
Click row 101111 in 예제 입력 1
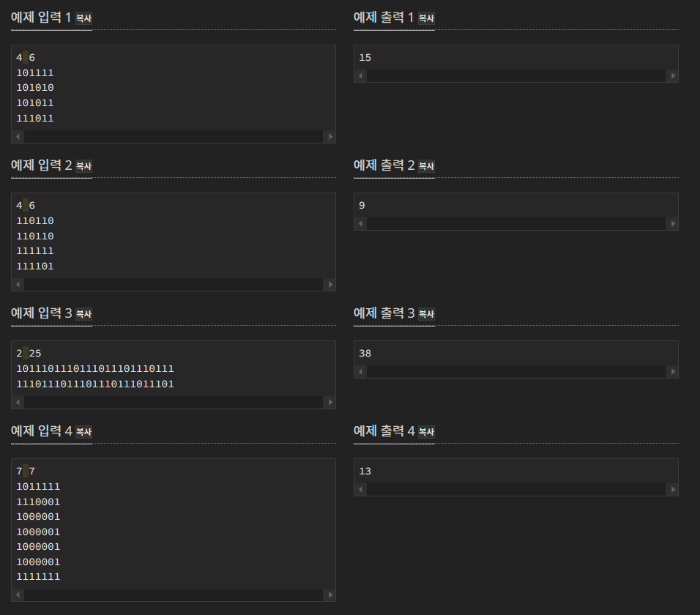point(35,72)
